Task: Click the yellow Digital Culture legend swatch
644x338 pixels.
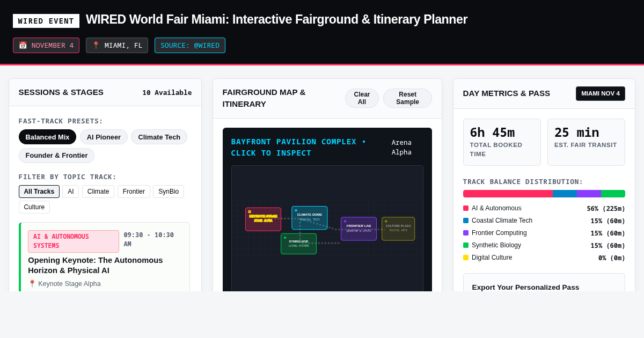Action: (466, 258)
